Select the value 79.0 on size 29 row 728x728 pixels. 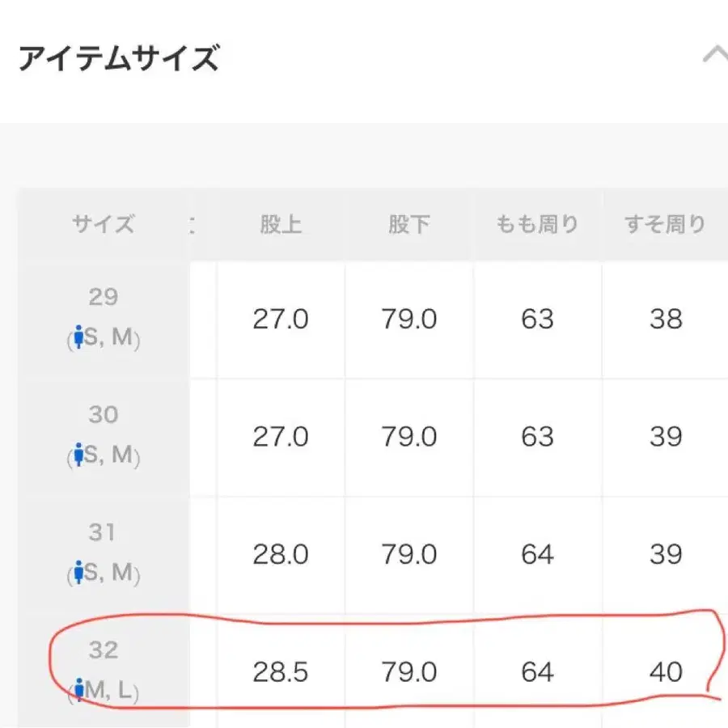[408, 319]
